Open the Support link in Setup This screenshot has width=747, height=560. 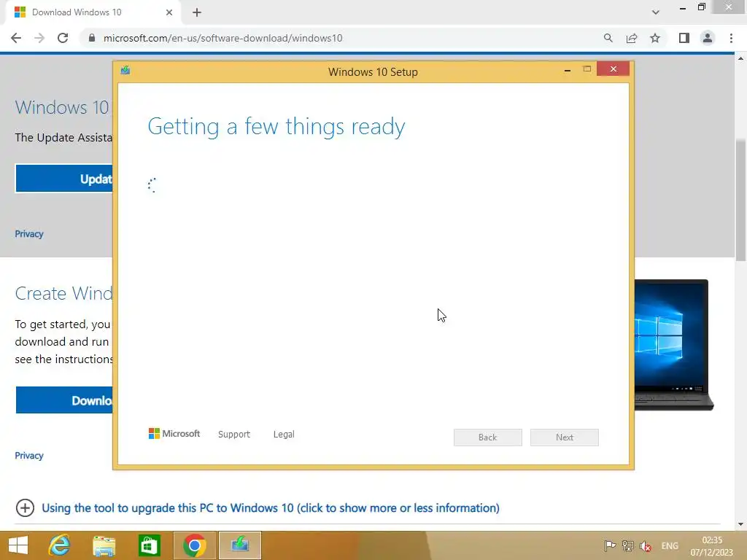click(x=234, y=435)
